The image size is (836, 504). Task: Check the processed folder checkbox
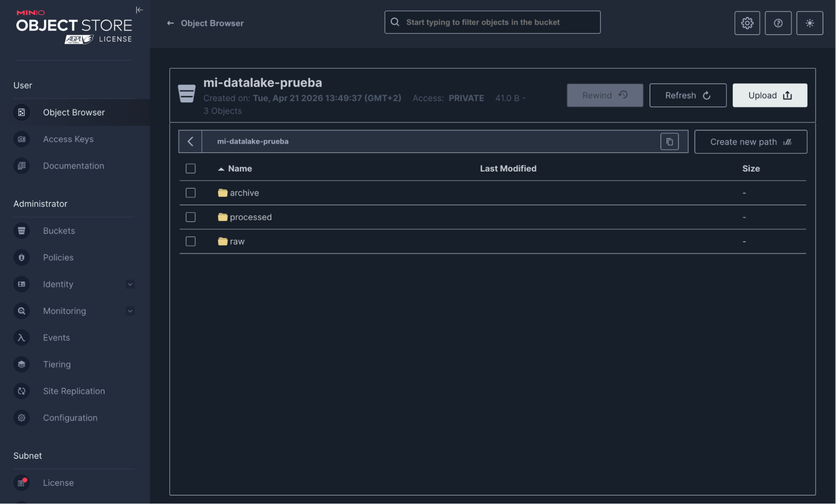191,217
